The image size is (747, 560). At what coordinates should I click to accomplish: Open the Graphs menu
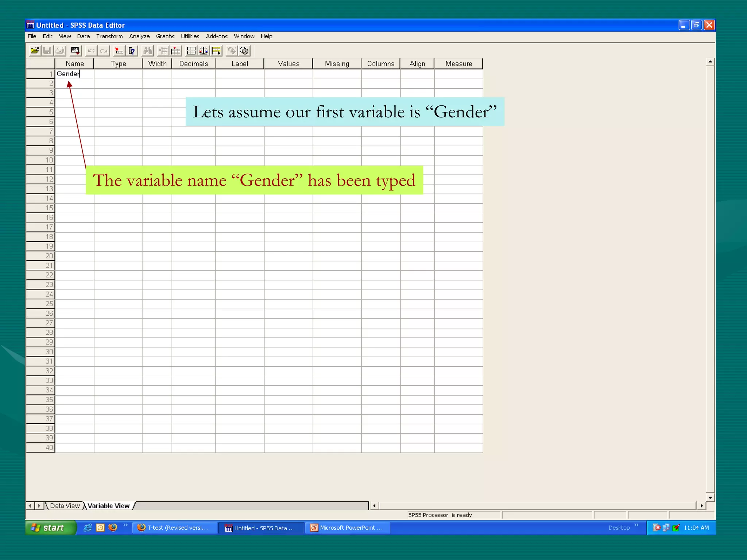[x=165, y=36]
